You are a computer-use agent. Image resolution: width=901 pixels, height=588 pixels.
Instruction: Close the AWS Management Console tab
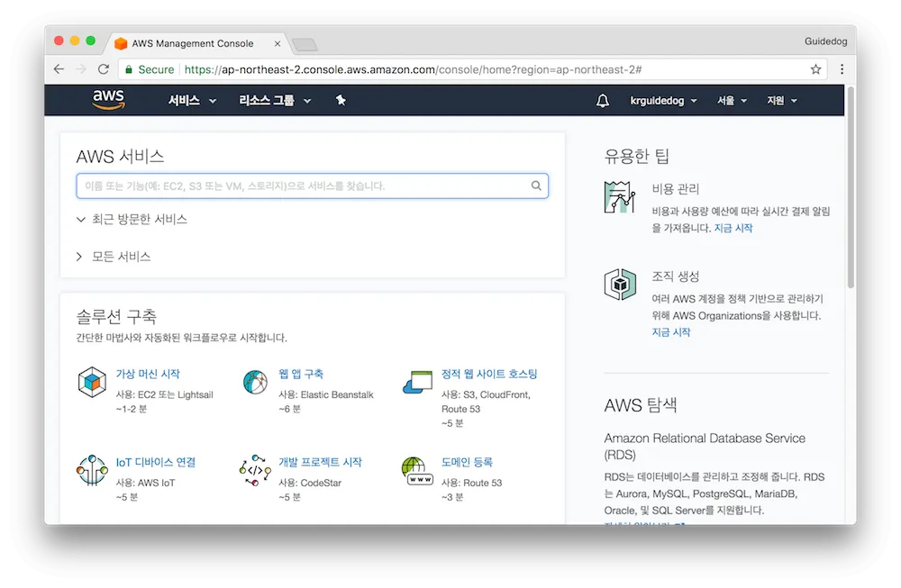pyautogui.click(x=278, y=43)
